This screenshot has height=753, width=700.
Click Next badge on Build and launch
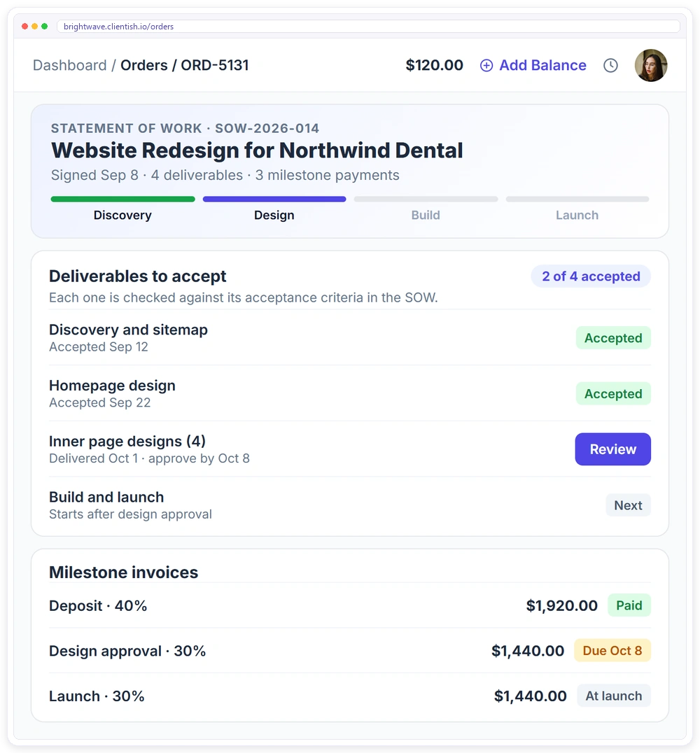(628, 505)
